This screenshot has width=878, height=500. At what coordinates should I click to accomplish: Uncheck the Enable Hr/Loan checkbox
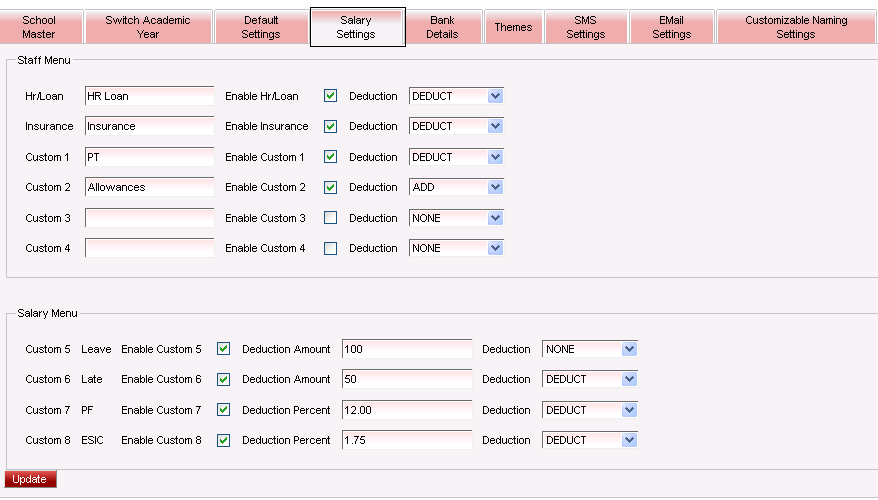(331, 96)
